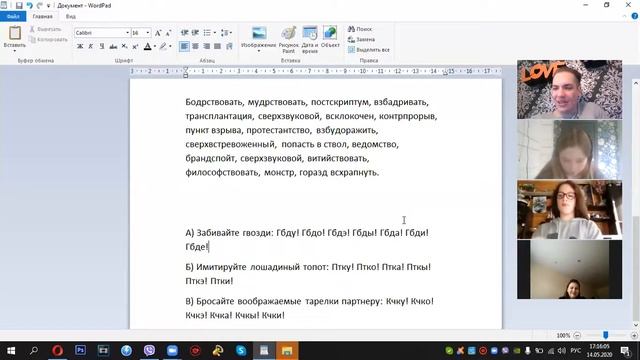Viewport: 640px width, 360px height.
Task: Toggle italic (К) formatting
Action: (91, 47)
